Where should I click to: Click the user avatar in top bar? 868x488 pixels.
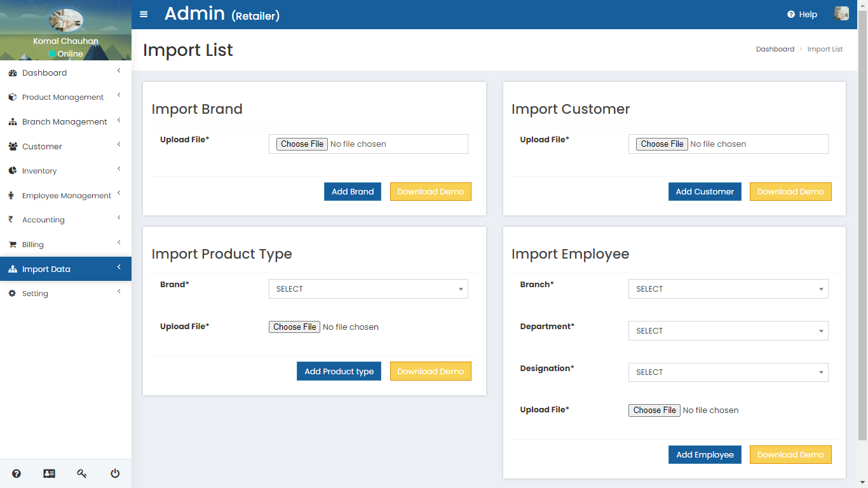(x=841, y=14)
